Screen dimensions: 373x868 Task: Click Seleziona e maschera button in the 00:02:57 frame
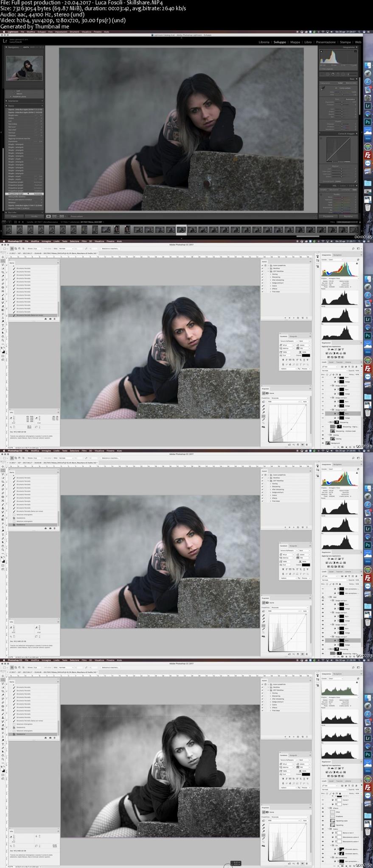(110, 667)
